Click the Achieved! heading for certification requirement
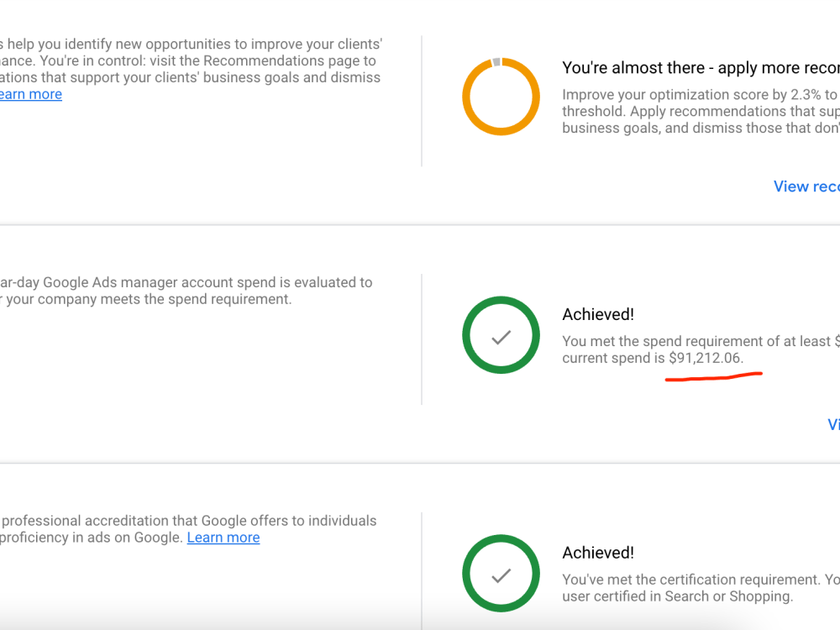Image resolution: width=840 pixels, height=630 pixels. click(x=598, y=553)
